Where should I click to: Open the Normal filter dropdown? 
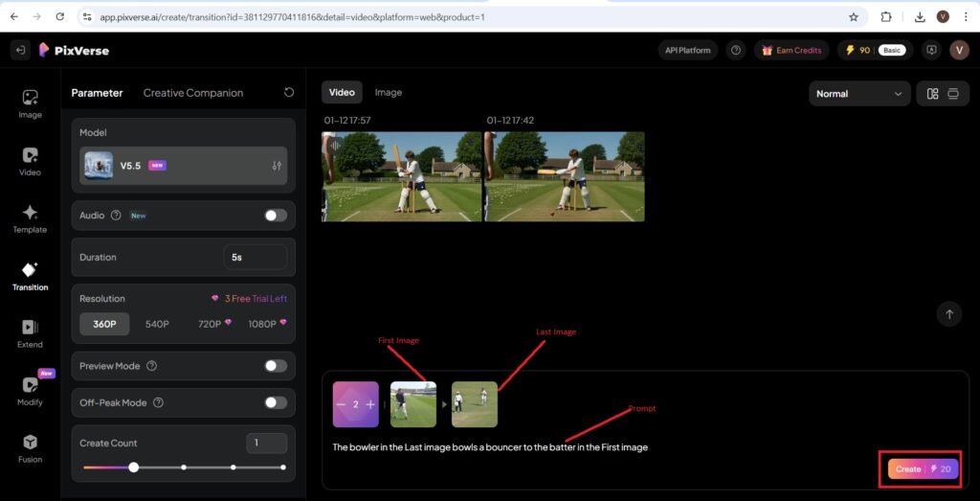pyautogui.click(x=858, y=94)
